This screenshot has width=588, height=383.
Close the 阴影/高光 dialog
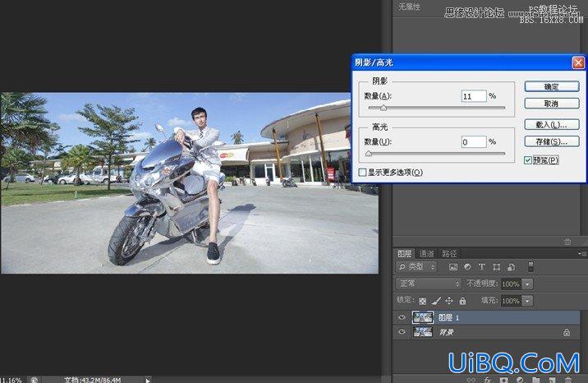[578, 62]
